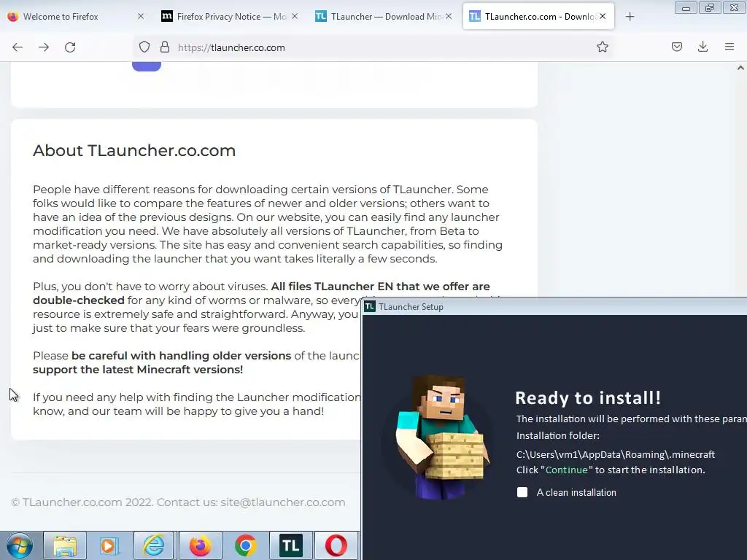Open a new tab with the plus button

[630, 17]
